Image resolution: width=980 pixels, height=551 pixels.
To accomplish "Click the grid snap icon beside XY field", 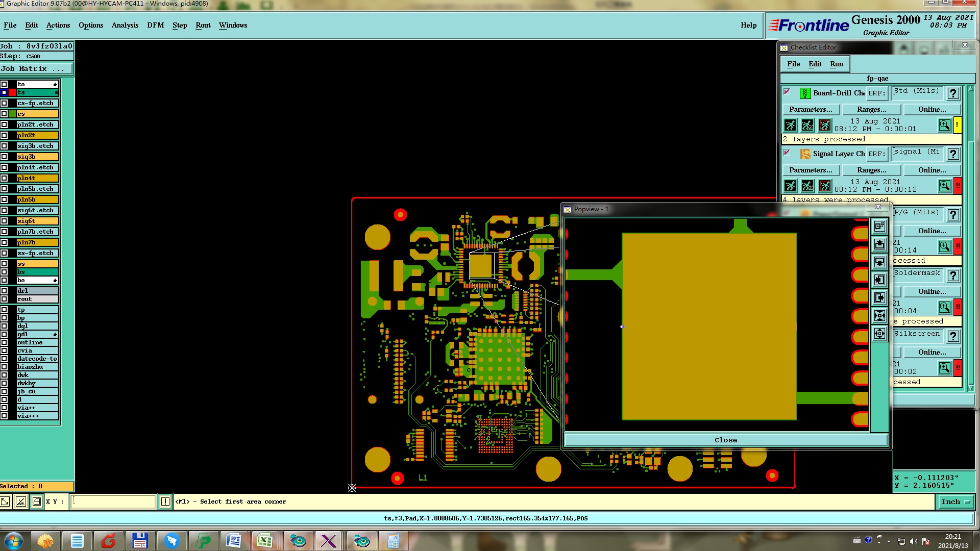I will point(37,502).
